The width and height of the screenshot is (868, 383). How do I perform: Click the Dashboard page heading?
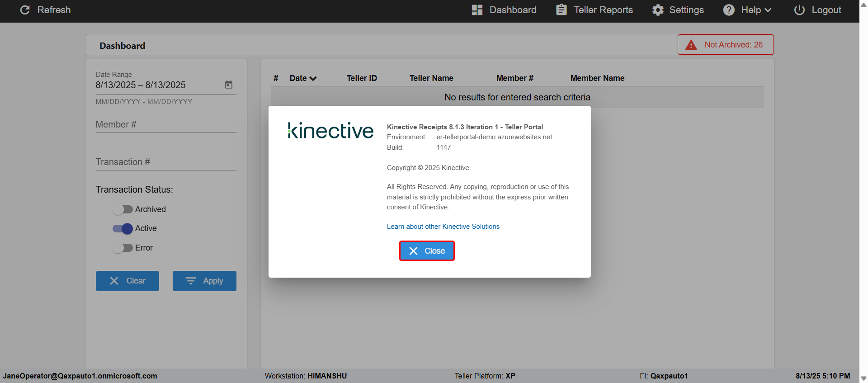pyautogui.click(x=123, y=46)
